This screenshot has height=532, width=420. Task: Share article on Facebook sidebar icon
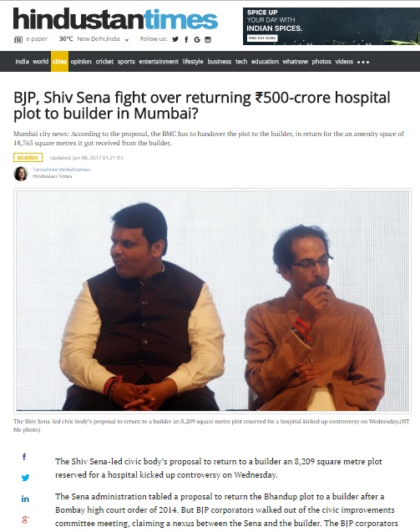(24, 457)
